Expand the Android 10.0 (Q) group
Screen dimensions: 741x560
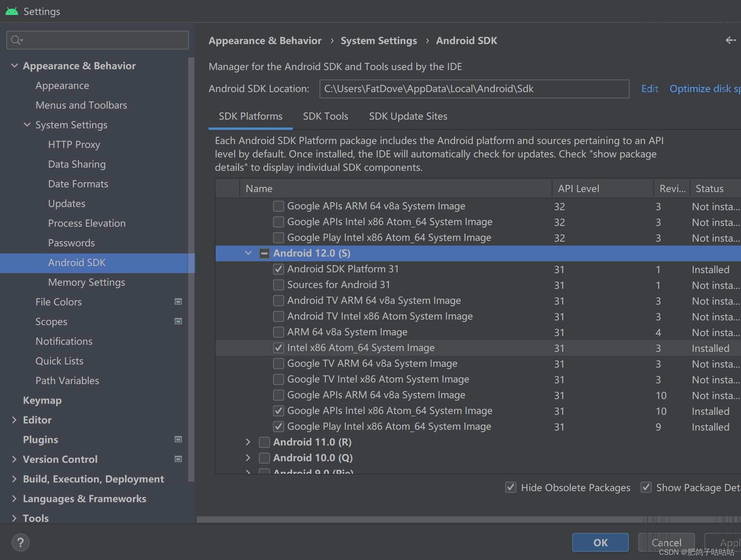click(248, 458)
